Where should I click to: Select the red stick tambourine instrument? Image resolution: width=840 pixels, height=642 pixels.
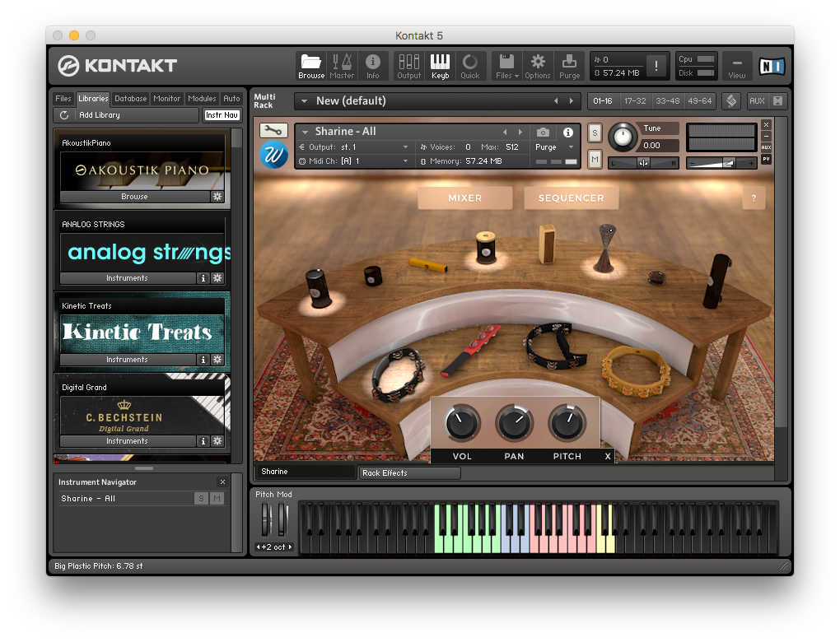click(x=471, y=349)
